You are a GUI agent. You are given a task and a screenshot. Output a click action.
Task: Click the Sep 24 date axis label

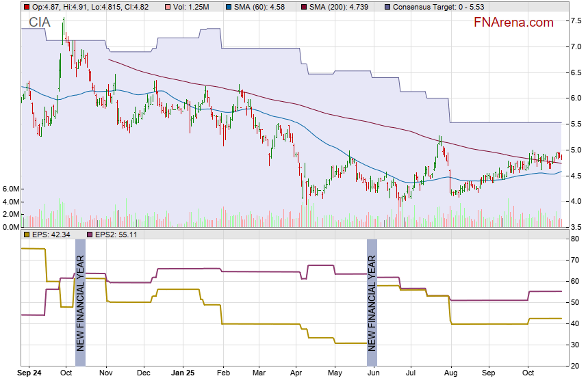(29, 374)
